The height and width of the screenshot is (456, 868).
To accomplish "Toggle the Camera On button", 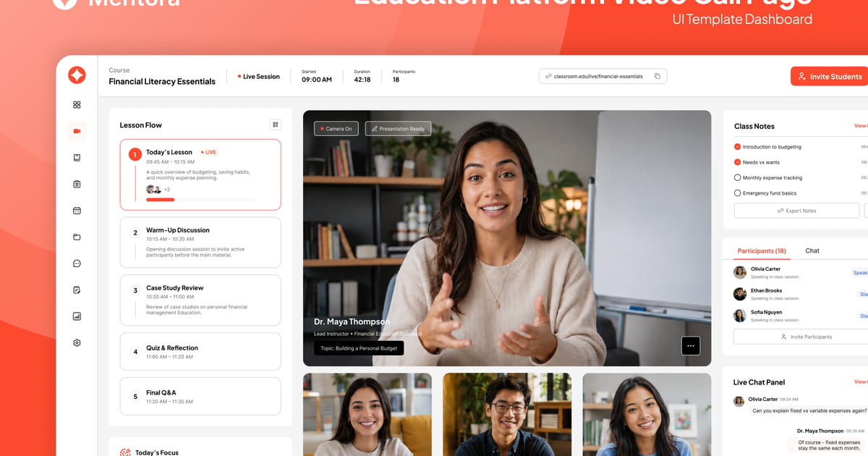I will (336, 129).
